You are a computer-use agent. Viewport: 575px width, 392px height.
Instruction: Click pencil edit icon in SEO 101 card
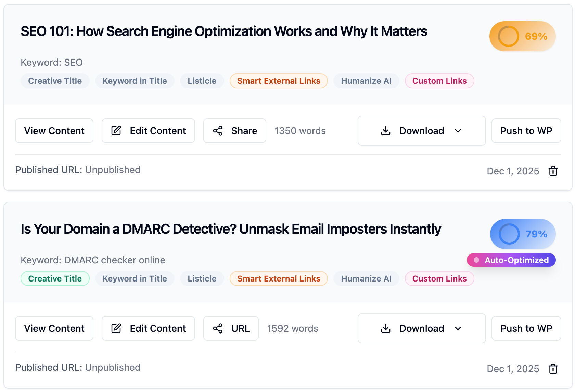point(116,131)
